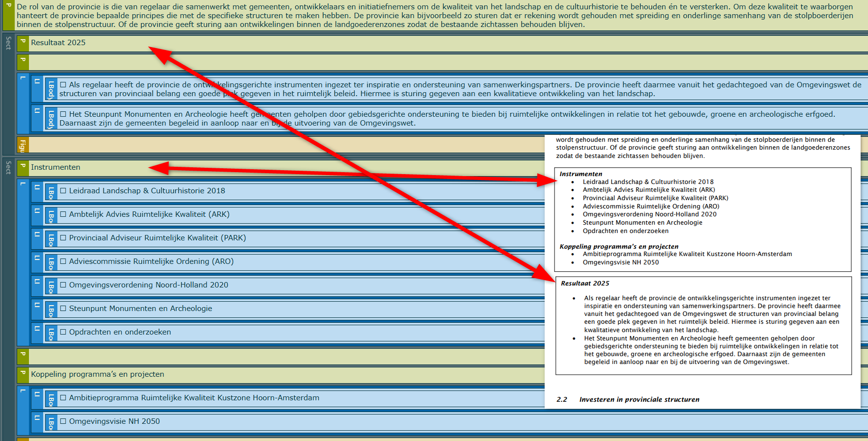Image resolution: width=868 pixels, height=441 pixels.
Task: Click the Sect tag above Resultaat 2025
Action: (x=8, y=43)
